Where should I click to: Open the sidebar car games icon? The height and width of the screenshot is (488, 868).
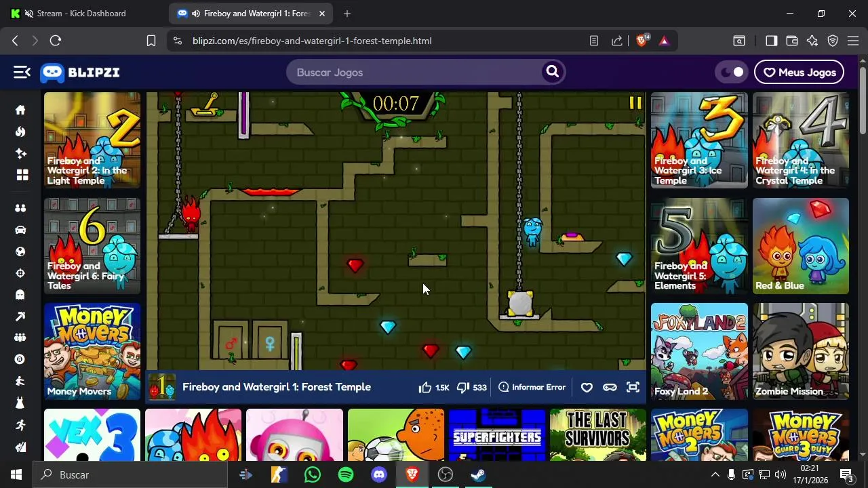click(20, 230)
